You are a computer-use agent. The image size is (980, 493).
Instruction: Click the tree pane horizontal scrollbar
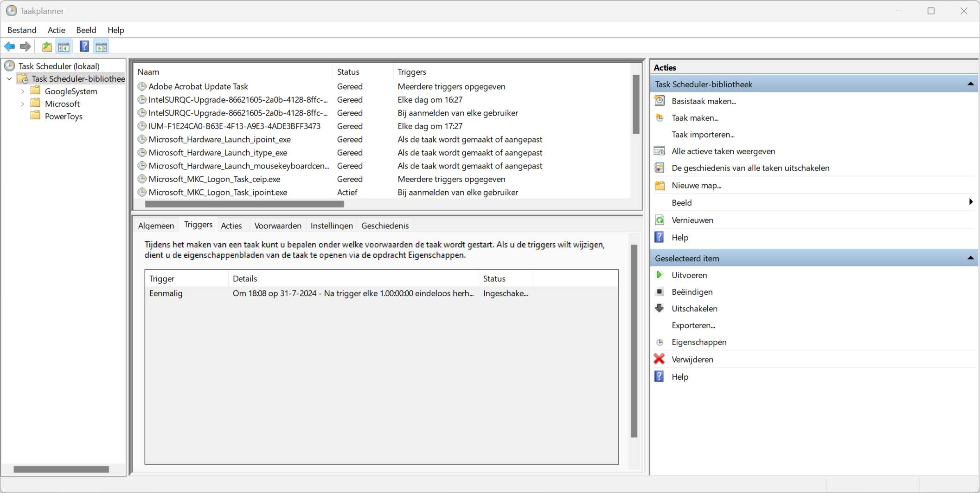coord(61,469)
